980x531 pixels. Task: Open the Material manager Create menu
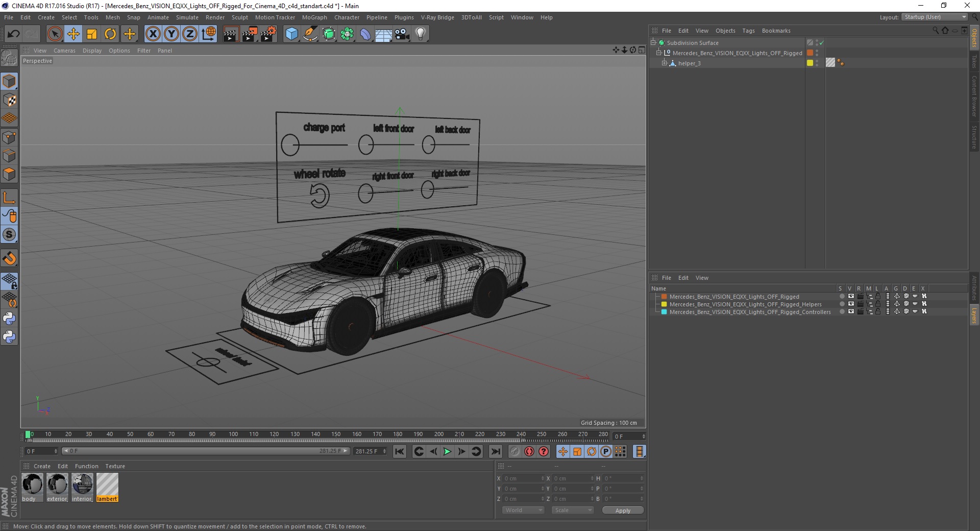pos(42,466)
